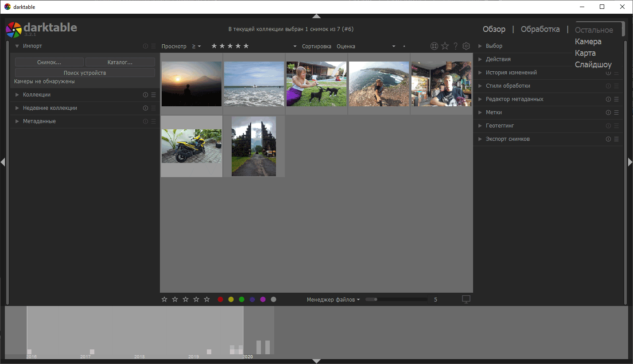Click reset icon of Геотеггинг module
The height and width of the screenshot is (364, 633).
coord(609,126)
